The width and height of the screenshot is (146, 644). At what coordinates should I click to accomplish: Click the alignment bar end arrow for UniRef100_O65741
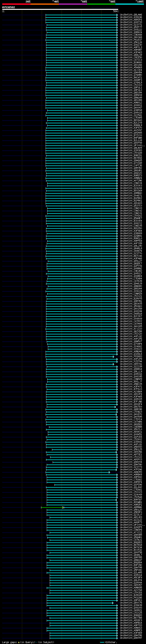tap(114, 364)
